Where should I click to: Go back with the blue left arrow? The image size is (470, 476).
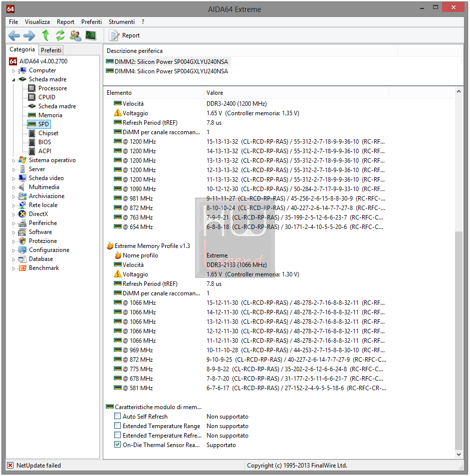14,35
